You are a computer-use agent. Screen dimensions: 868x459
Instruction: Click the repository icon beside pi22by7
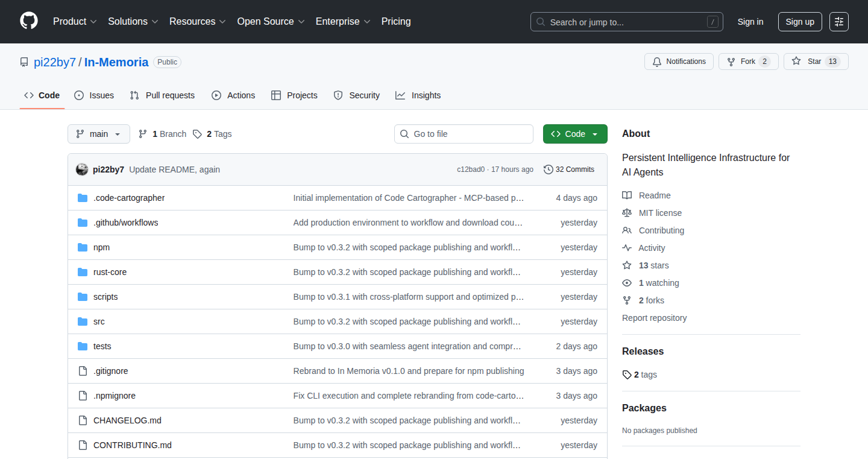(x=24, y=62)
